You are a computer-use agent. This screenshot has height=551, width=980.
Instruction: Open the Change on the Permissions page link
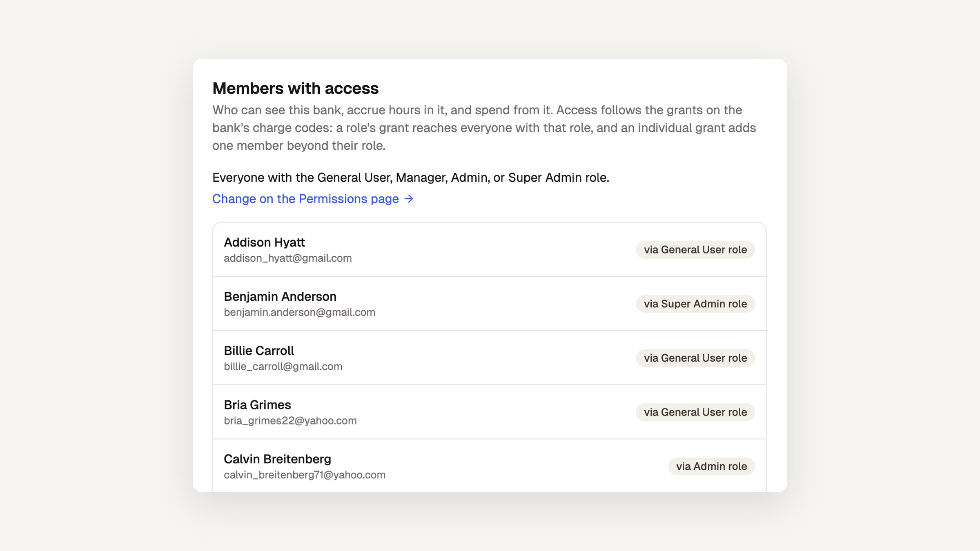(313, 199)
